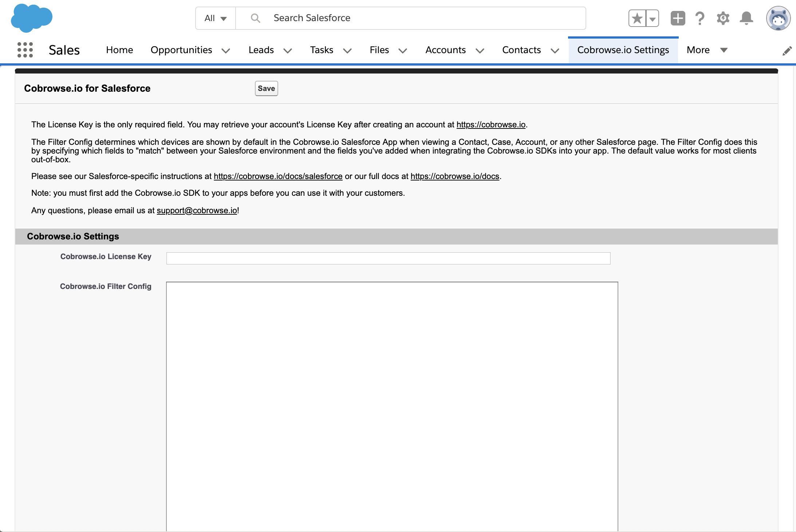Click inside the Filter Config textarea
796x532 pixels.
[391, 400]
